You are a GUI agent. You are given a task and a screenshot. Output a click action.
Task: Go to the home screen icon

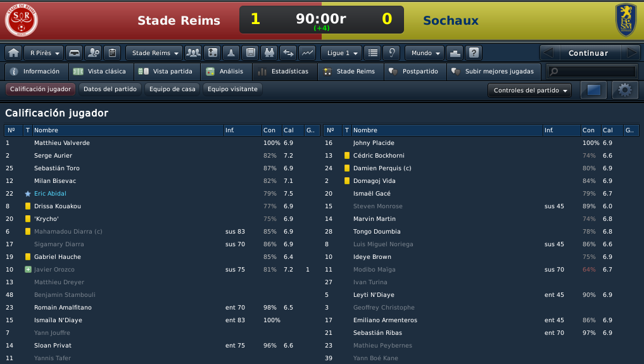13,53
